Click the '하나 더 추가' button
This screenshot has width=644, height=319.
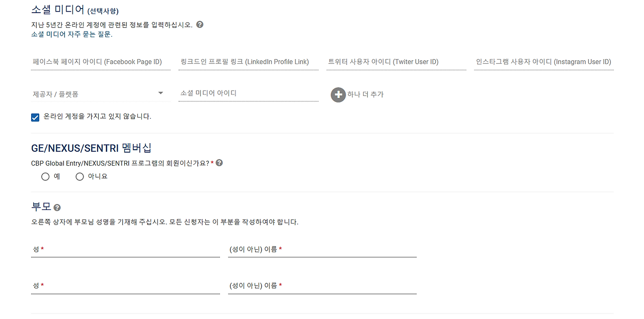tap(364, 94)
